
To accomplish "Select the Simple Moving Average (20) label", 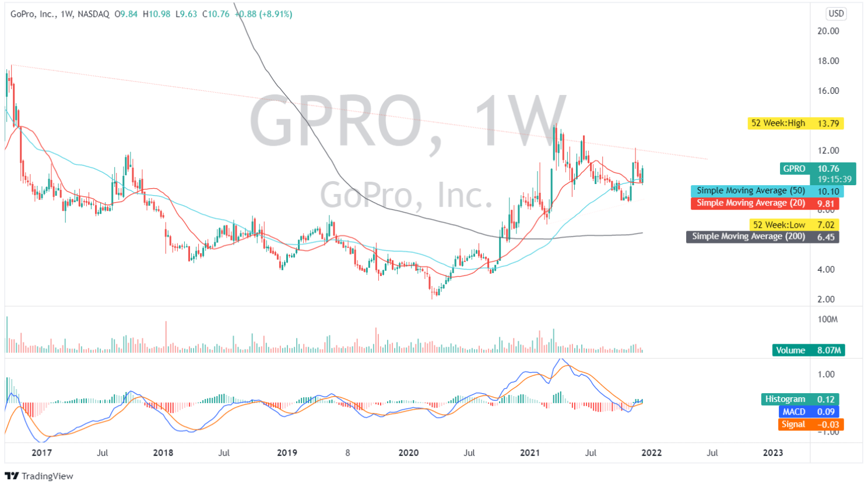I will 751,203.
